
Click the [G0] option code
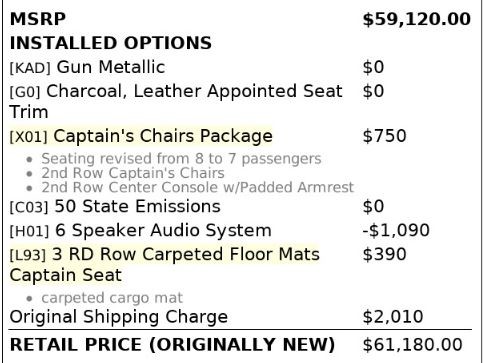point(25,92)
